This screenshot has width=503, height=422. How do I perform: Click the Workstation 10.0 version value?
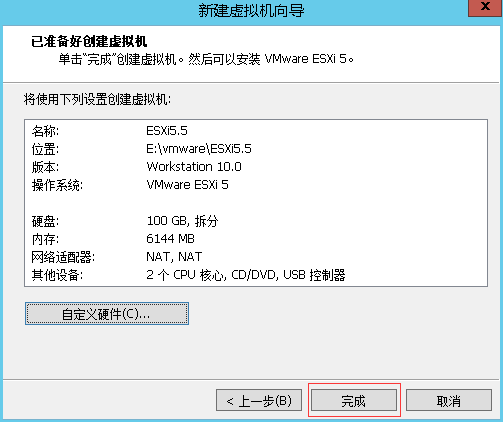tap(194, 167)
